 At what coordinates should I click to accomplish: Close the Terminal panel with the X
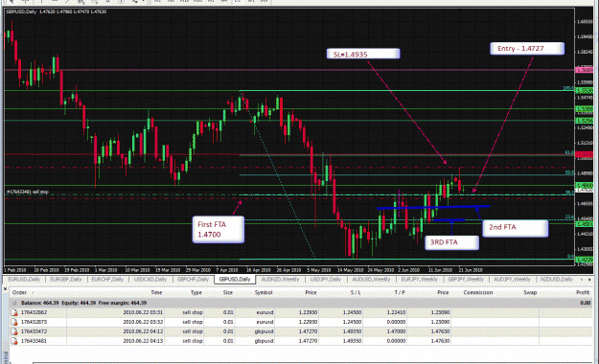point(5,288)
